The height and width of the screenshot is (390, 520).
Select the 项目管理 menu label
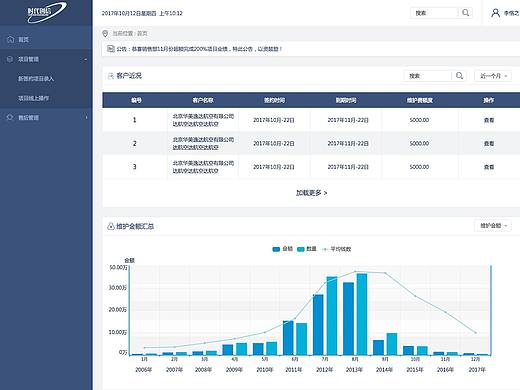pyautogui.click(x=28, y=59)
